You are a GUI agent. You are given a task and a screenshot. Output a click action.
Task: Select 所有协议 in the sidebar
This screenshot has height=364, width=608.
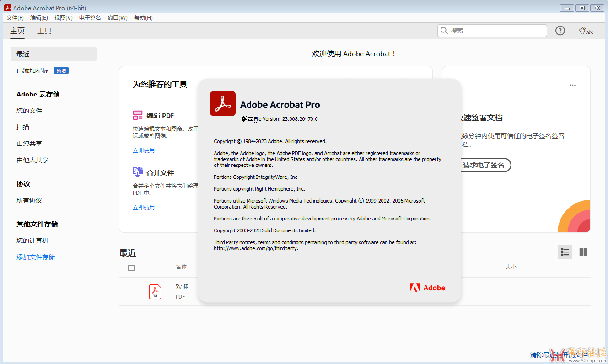click(x=29, y=200)
